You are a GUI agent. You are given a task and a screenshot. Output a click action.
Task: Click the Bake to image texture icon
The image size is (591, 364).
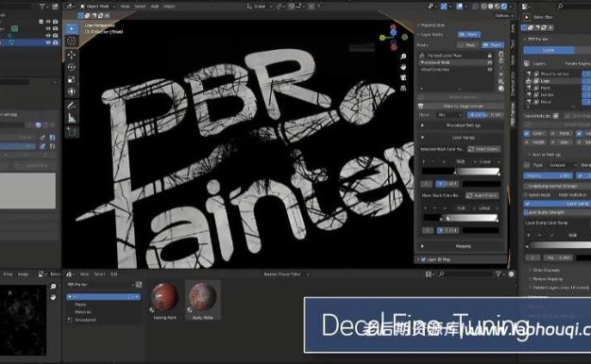421,107
